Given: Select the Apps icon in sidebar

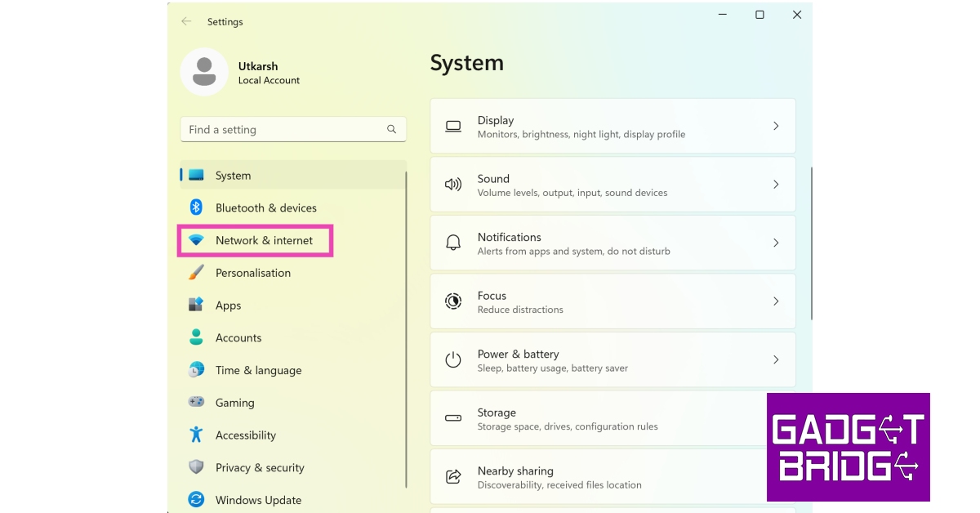Looking at the screenshot, I should [196, 305].
